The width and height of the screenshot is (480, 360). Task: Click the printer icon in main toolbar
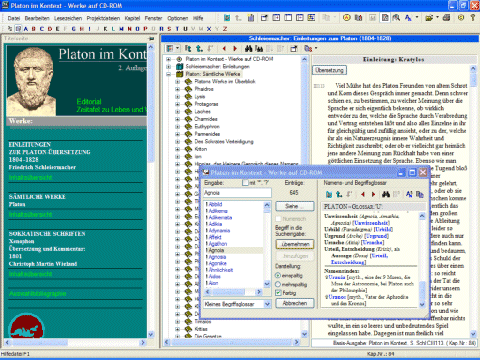pos(446,18)
